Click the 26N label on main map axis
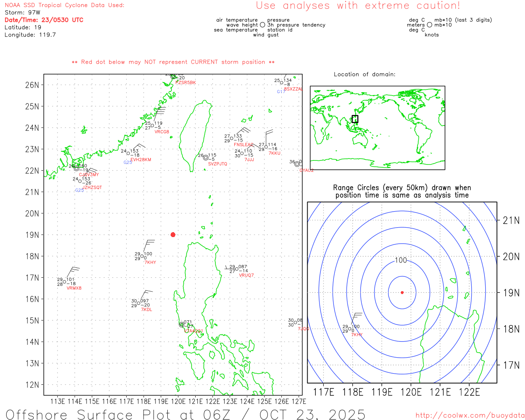The image size is (525, 420). point(32,85)
